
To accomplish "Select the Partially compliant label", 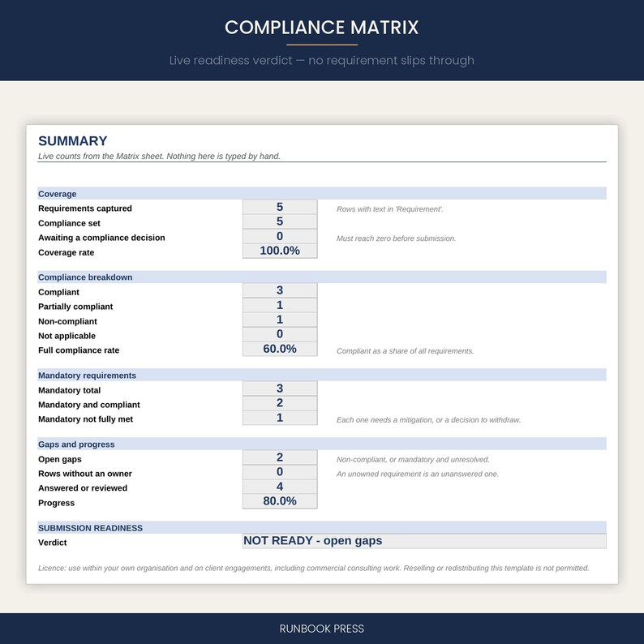I will 75,307.
